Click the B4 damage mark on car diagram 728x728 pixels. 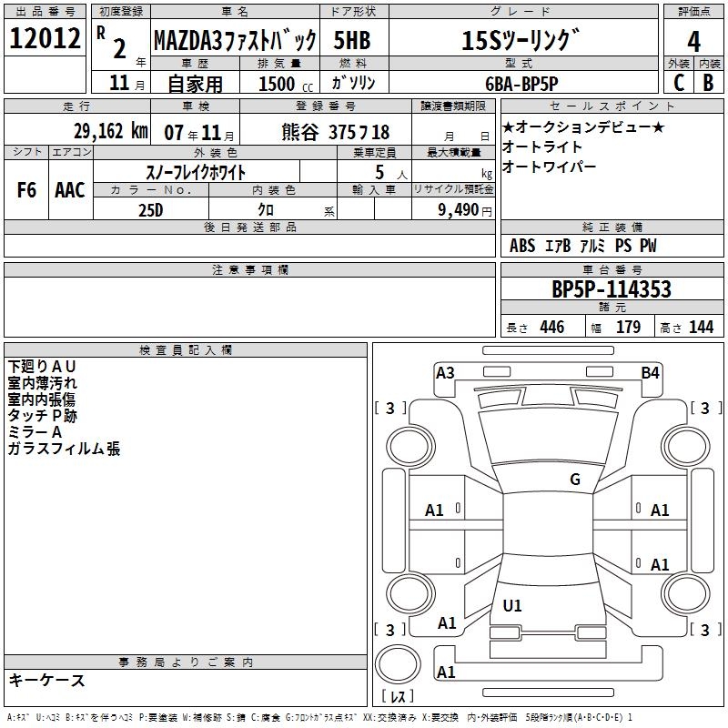point(649,372)
